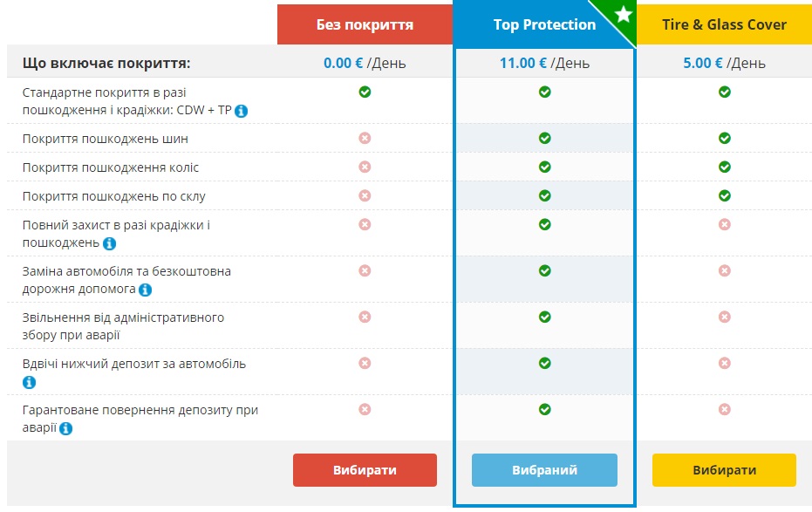Click info icon next to roadside assistance
This screenshot has height=512, width=812.
146,290
